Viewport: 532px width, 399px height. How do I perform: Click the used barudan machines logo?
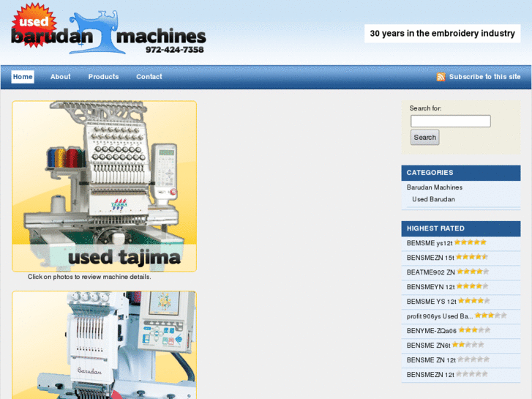108,29
